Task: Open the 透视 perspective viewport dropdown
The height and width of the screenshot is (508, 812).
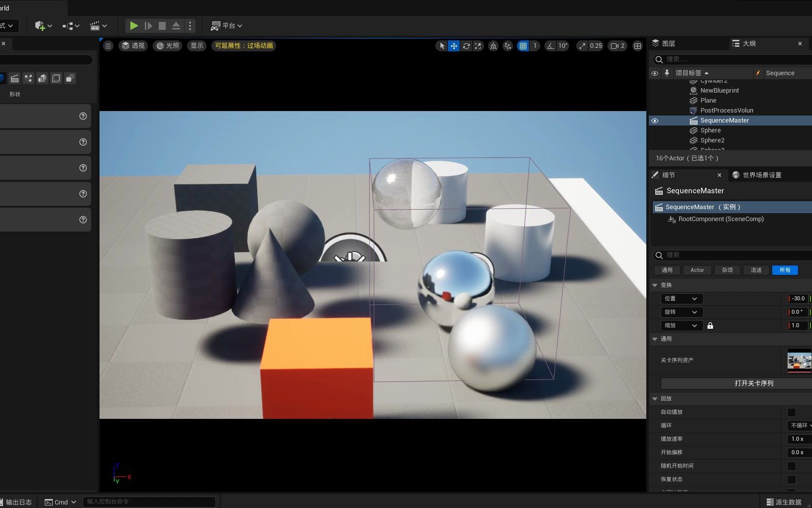Action: click(x=133, y=45)
